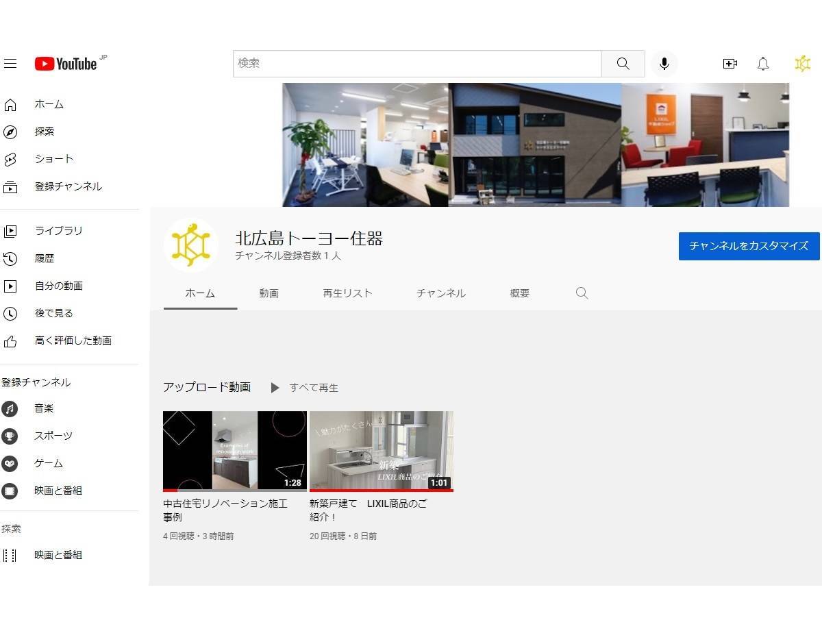Click 20 回視聴・8 日前 text

[x=343, y=536]
